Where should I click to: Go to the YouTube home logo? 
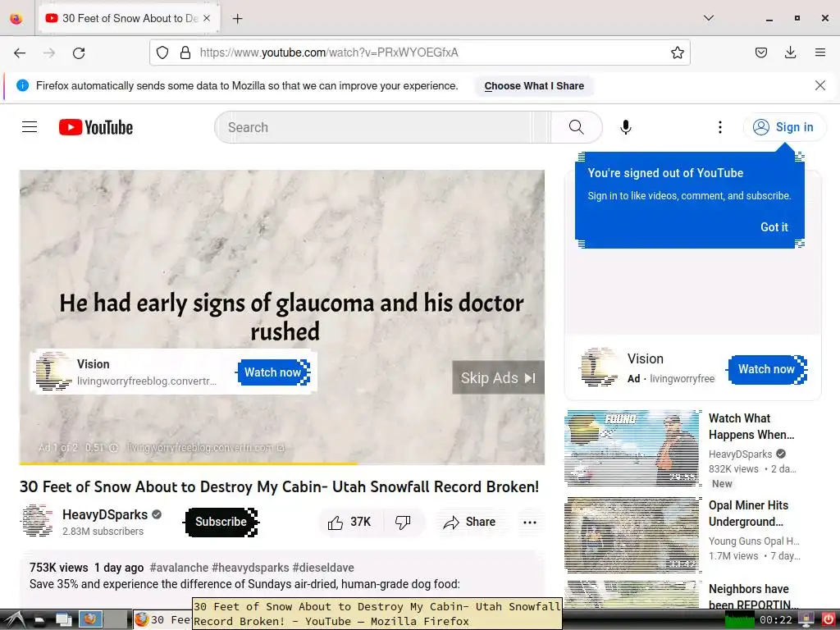coord(96,127)
